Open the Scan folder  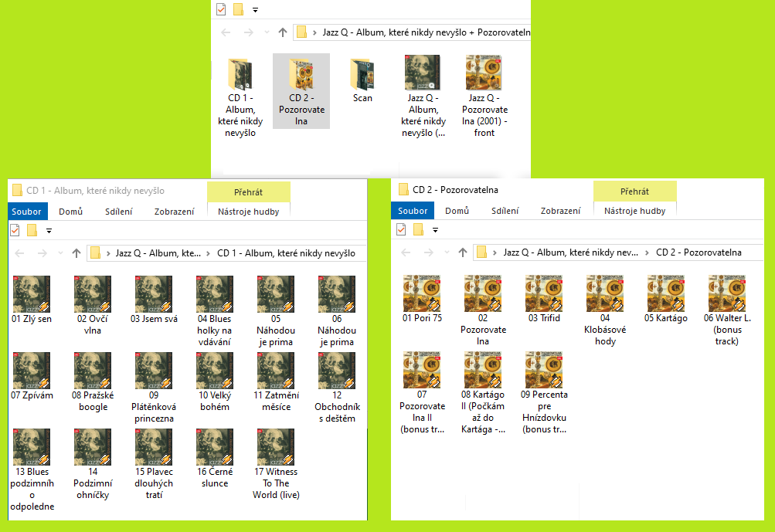(362, 80)
